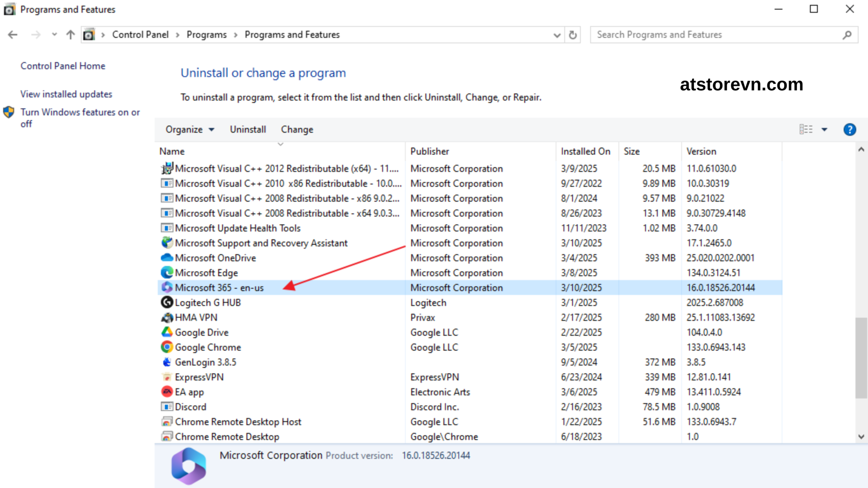Expand the address bar history chevron
Viewport: 868px width, 488px height.
coord(556,35)
